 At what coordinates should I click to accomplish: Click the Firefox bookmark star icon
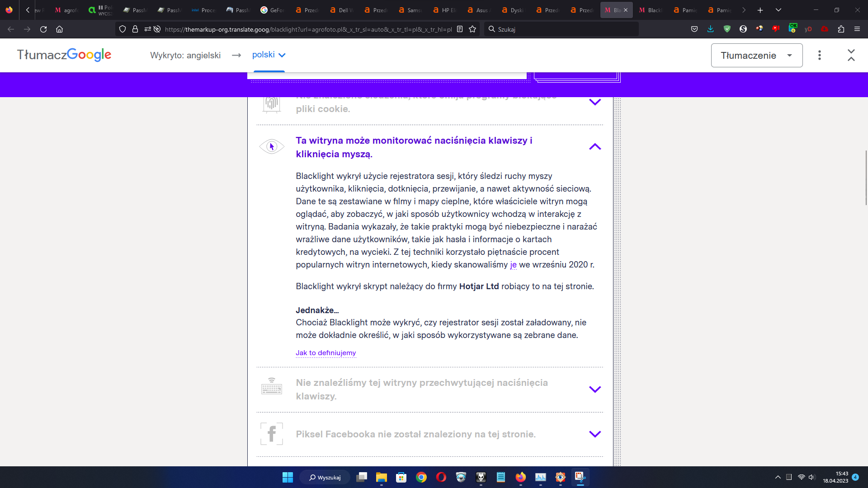[472, 29]
